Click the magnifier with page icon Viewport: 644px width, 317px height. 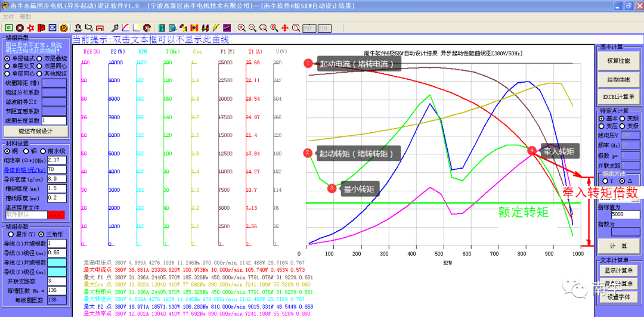[x=296, y=28]
